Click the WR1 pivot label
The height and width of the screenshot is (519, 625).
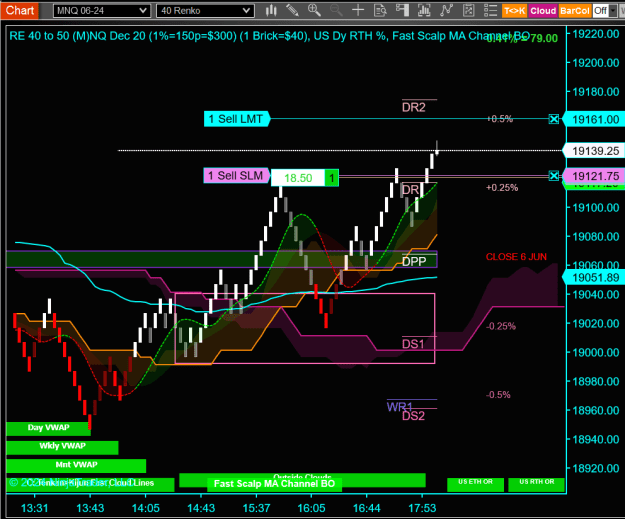[x=399, y=407]
